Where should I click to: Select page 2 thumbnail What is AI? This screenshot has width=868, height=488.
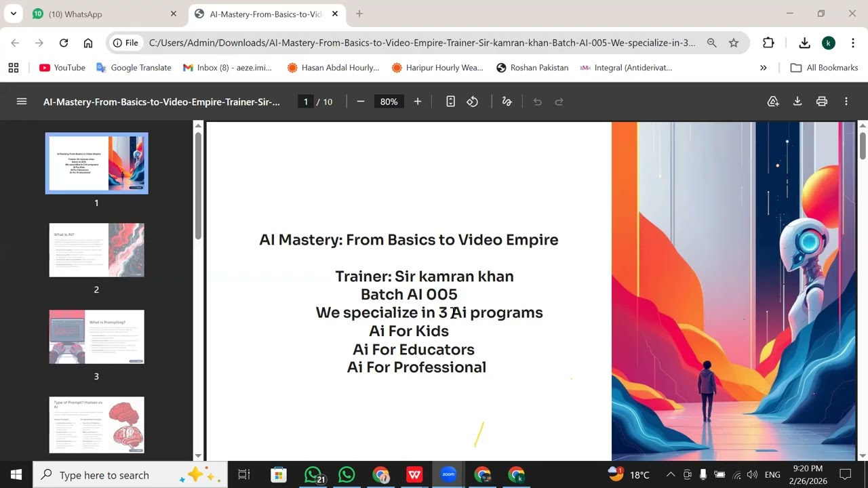(x=96, y=250)
